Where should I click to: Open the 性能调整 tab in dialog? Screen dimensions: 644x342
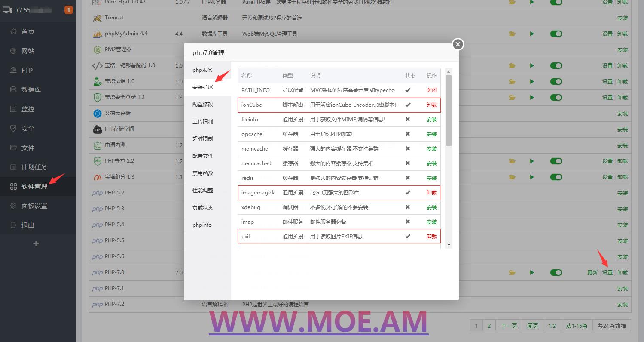point(208,191)
